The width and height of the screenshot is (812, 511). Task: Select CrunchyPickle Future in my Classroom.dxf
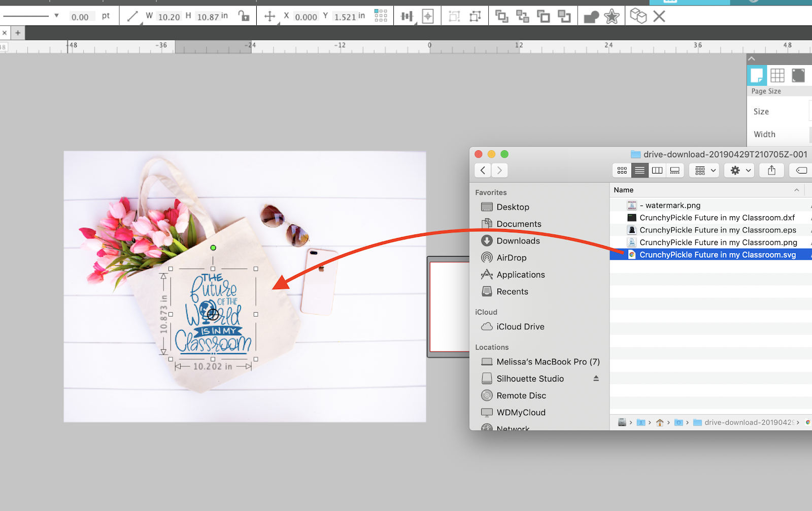[x=710, y=218]
